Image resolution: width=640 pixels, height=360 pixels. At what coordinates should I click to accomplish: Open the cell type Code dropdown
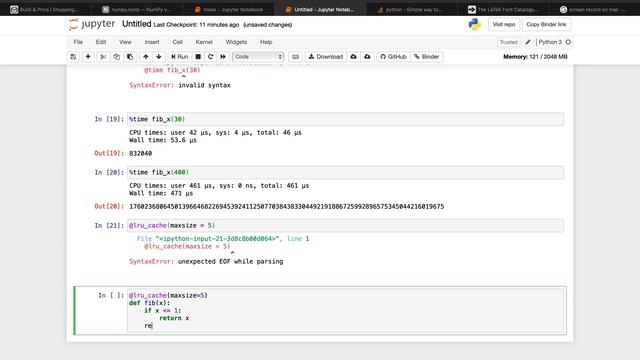pyautogui.click(x=258, y=57)
